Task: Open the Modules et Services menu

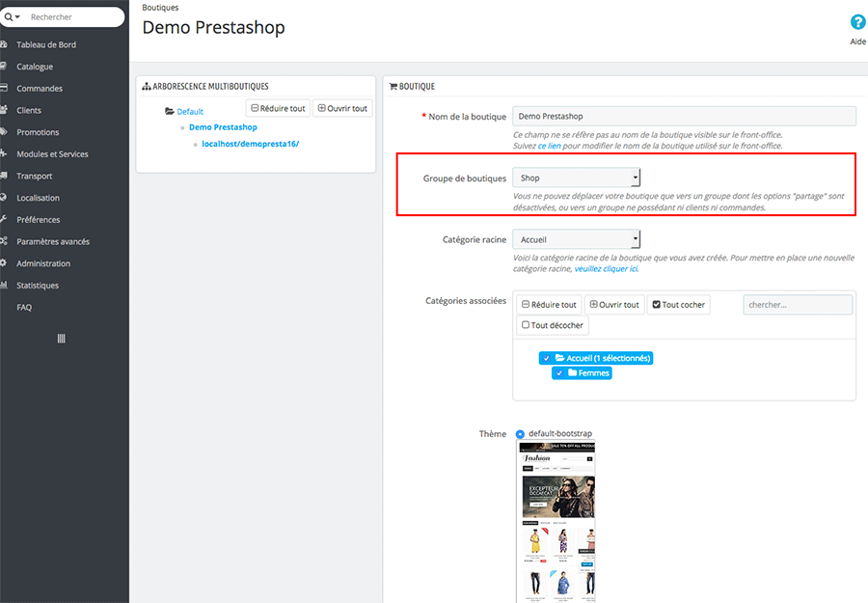Action: [x=52, y=154]
